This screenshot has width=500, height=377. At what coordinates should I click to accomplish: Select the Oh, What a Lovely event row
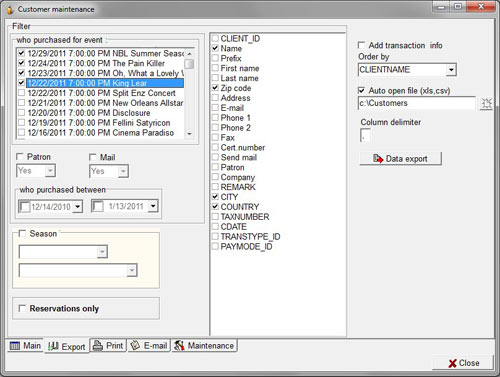105,73
